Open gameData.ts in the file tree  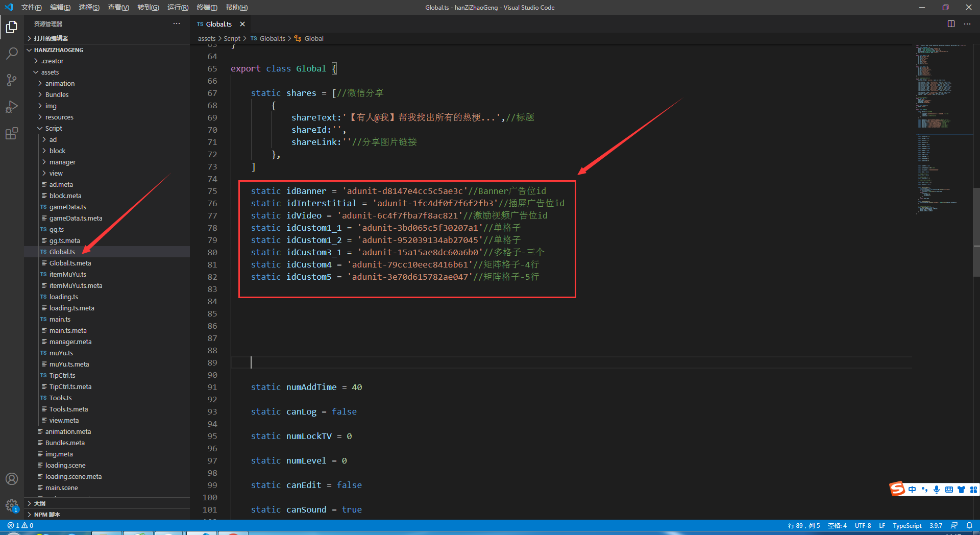pyautogui.click(x=107, y=207)
